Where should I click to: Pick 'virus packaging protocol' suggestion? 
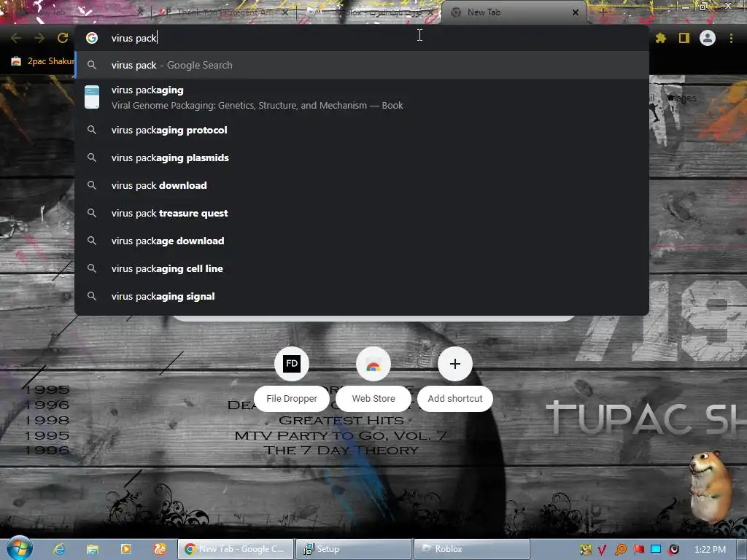click(362, 130)
